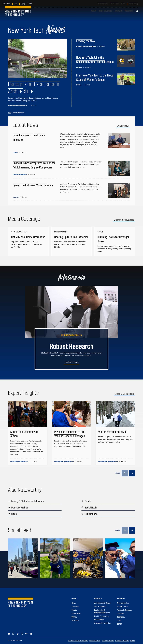The image size is (143, 644).
Task: Open From New York Tech to Global Stage article
Action: [x=95, y=77]
